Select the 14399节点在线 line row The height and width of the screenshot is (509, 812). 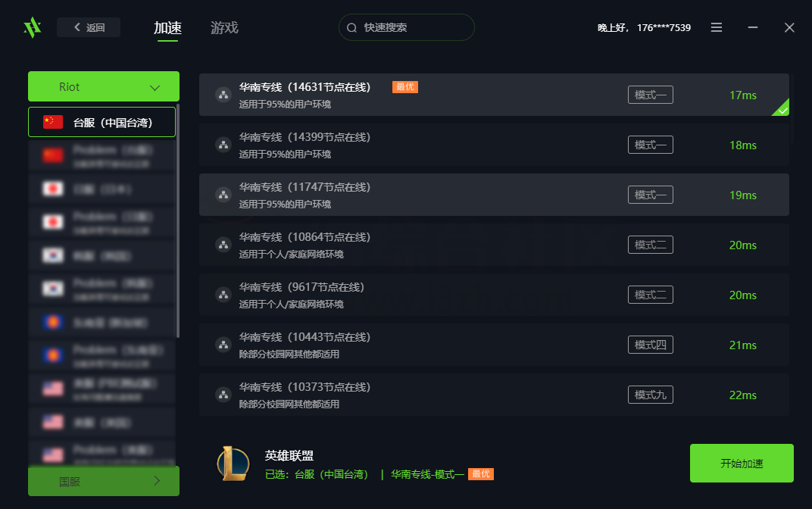[x=494, y=145]
